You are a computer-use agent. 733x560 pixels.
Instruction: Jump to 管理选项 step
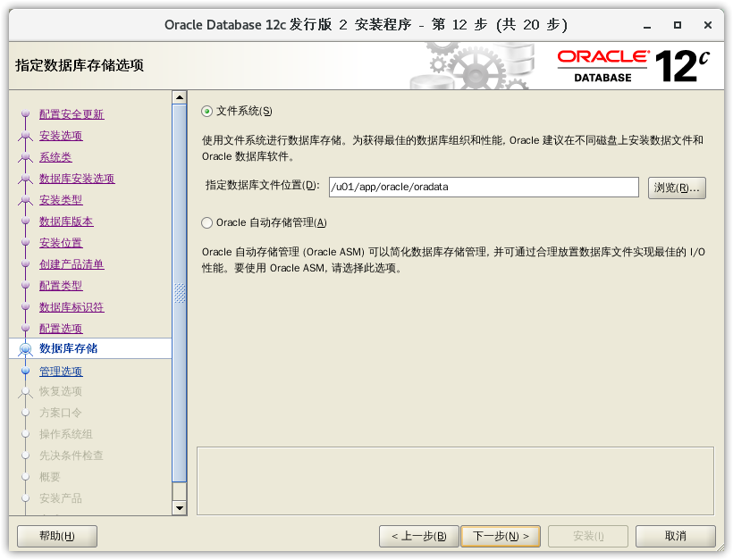point(61,372)
